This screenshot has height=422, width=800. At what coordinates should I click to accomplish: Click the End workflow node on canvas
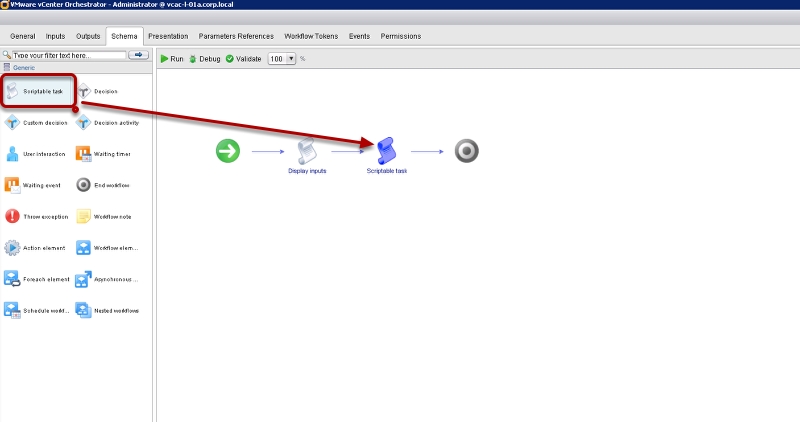pos(467,151)
